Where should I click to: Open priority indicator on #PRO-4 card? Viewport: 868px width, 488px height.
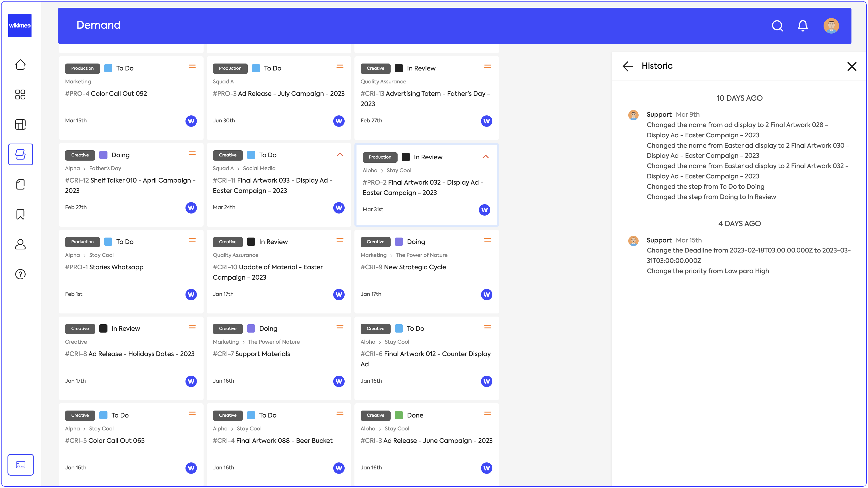tap(192, 67)
